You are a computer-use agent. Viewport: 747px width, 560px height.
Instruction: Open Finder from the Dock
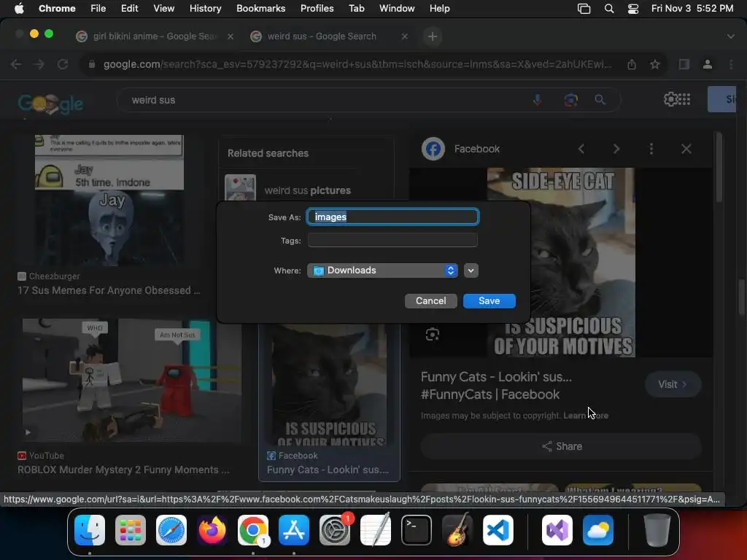[90, 530]
